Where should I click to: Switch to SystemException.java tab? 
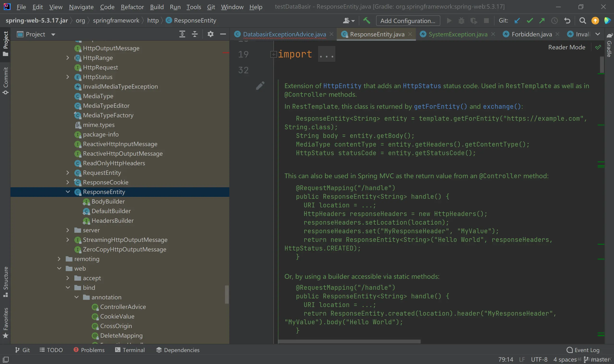(x=458, y=34)
